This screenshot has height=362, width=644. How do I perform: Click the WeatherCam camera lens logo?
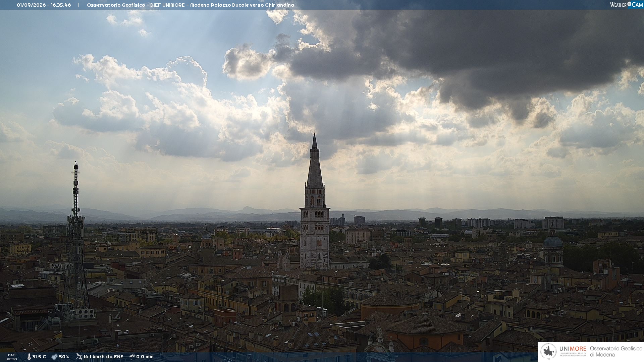click(629, 4)
